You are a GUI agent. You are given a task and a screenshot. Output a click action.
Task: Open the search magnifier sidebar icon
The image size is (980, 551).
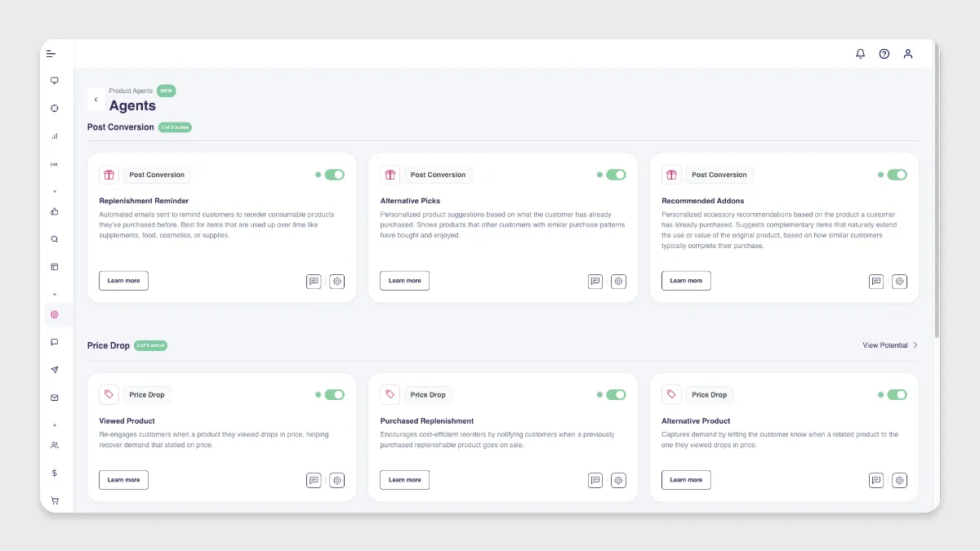55,239
